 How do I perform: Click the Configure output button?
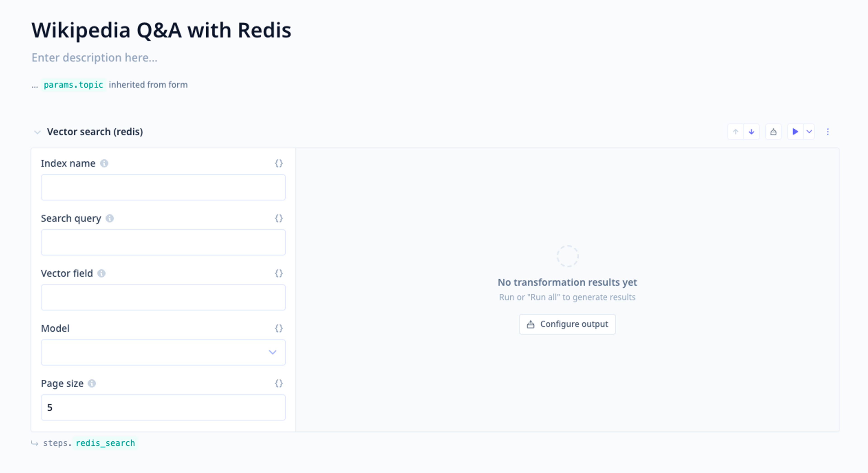[x=567, y=324]
